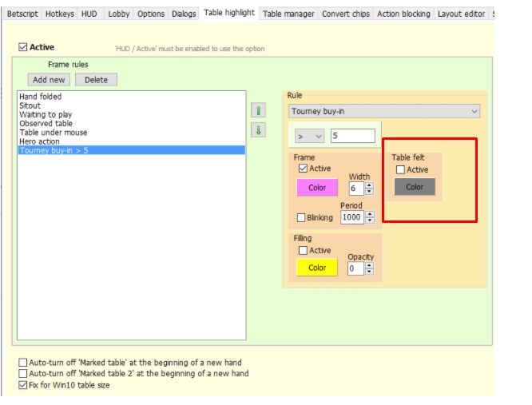Decrease Period value with down arrow
The height and width of the screenshot is (405, 532).
click(x=370, y=220)
